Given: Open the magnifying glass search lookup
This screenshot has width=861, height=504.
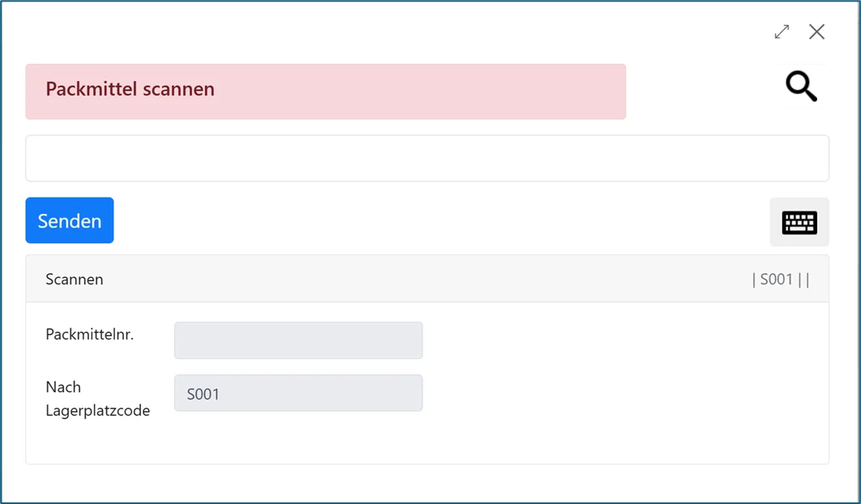Looking at the screenshot, I should (x=801, y=86).
